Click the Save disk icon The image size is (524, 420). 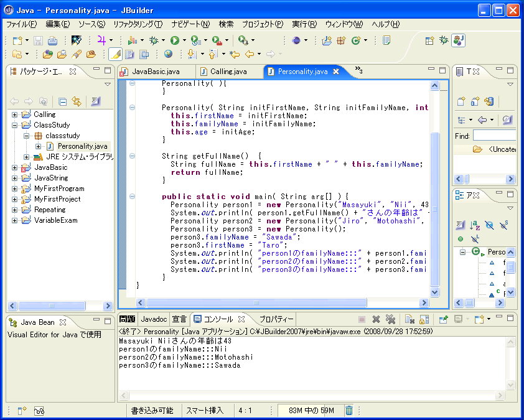point(38,40)
